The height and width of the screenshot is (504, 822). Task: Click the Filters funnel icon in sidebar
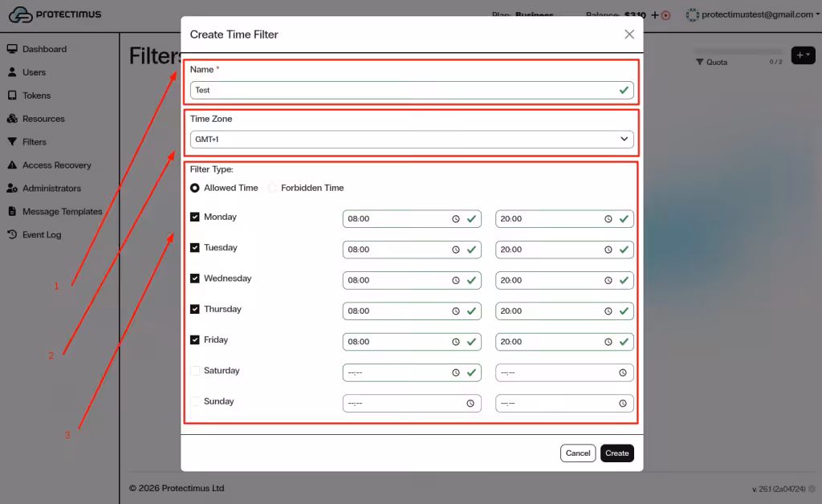point(12,141)
